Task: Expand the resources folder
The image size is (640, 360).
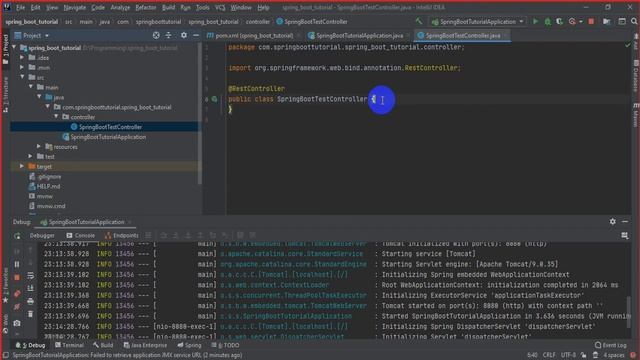Action: tap(39, 147)
